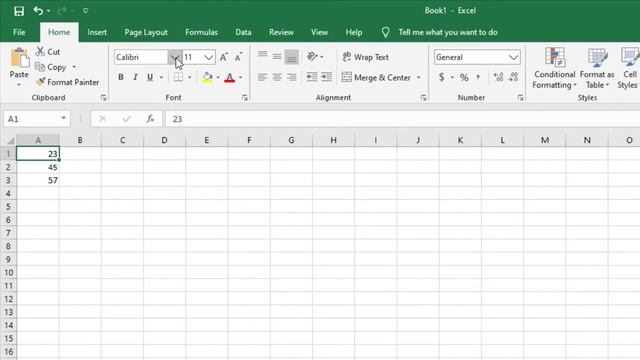Customize the Quick Access Toolbar
The image size is (640, 360).
click(x=85, y=11)
